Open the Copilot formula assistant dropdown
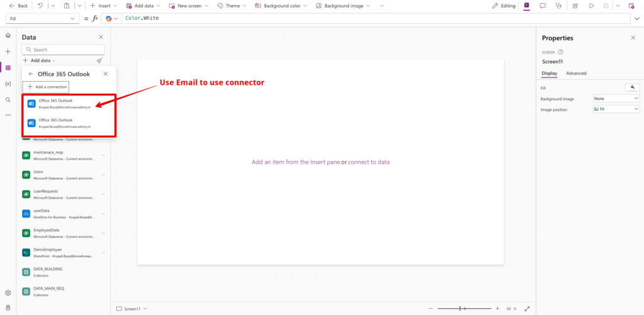Screen dimensions: 644x315 pos(112,19)
